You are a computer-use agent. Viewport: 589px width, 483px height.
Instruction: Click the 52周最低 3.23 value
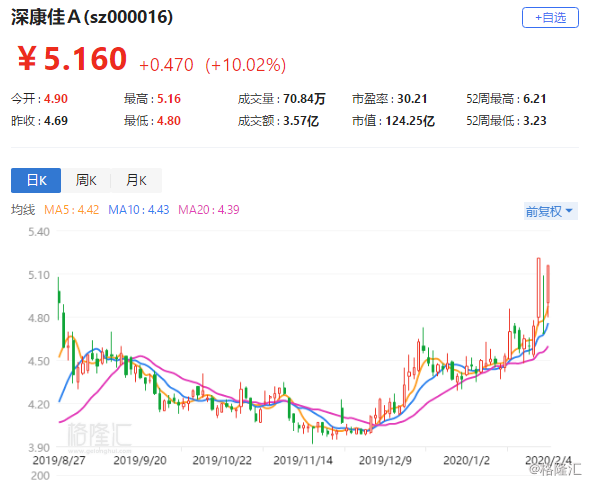pyautogui.click(x=535, y=121)
